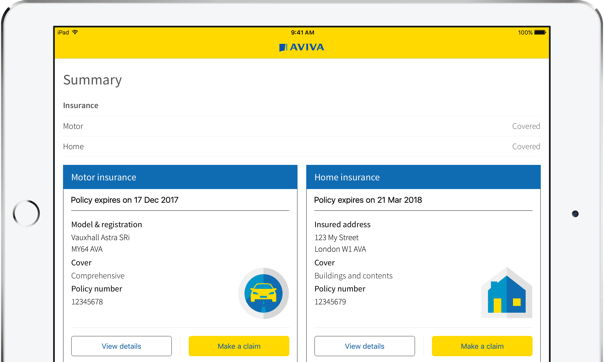Tap 'Policy expires on 21 Mar 2018'

pyautogui.click(x=368, y=200)
